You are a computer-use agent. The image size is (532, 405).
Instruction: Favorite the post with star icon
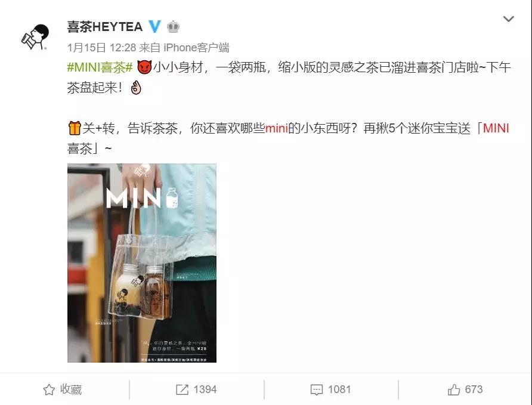[49, 389]
